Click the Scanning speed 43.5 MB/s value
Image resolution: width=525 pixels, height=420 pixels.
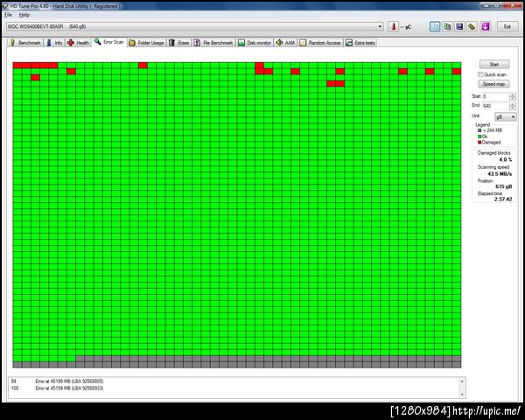click(x=500, y=174)
